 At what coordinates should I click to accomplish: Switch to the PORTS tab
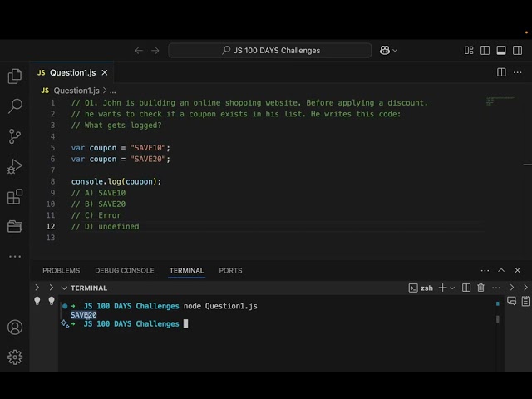point(230,270)
